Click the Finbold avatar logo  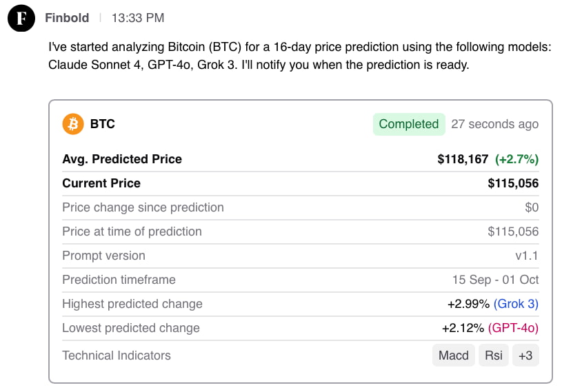(x=21, y=18)
